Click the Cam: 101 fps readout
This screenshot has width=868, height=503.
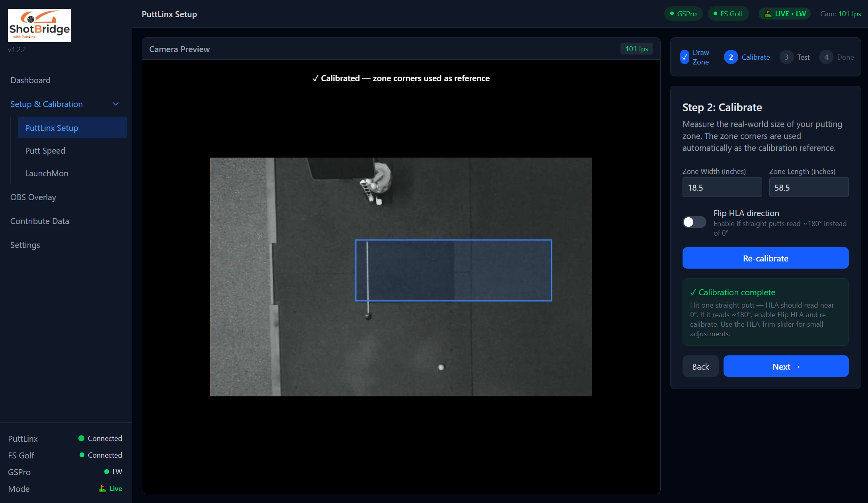point(841,14)
